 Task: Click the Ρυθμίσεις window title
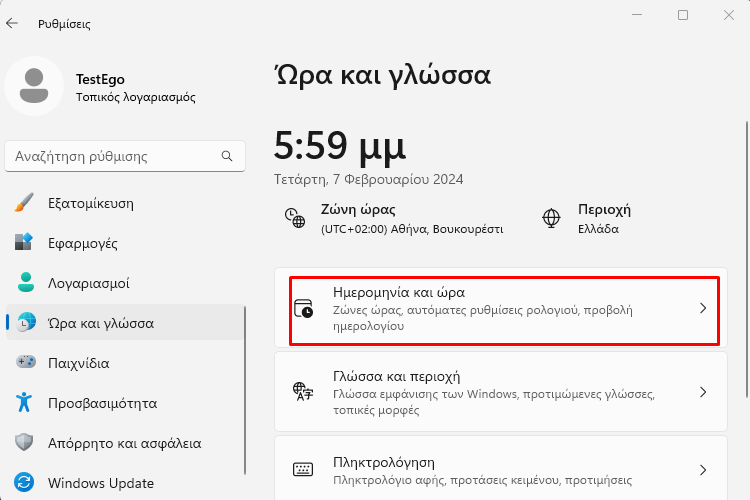64,23
